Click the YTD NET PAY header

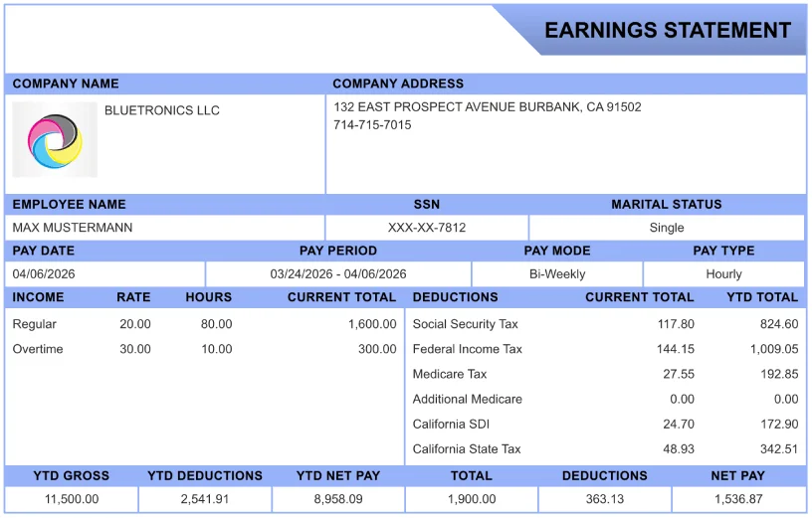tap(338, 476)
